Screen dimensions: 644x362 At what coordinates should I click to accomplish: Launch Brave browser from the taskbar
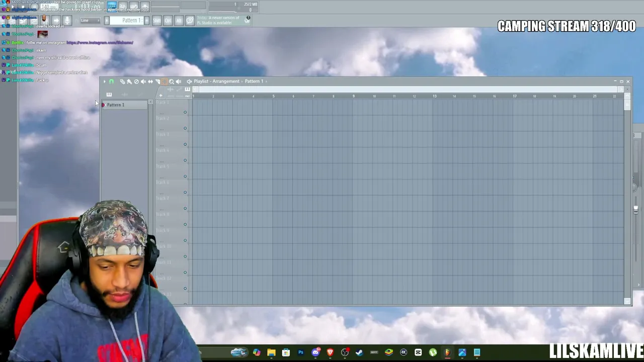330,352
